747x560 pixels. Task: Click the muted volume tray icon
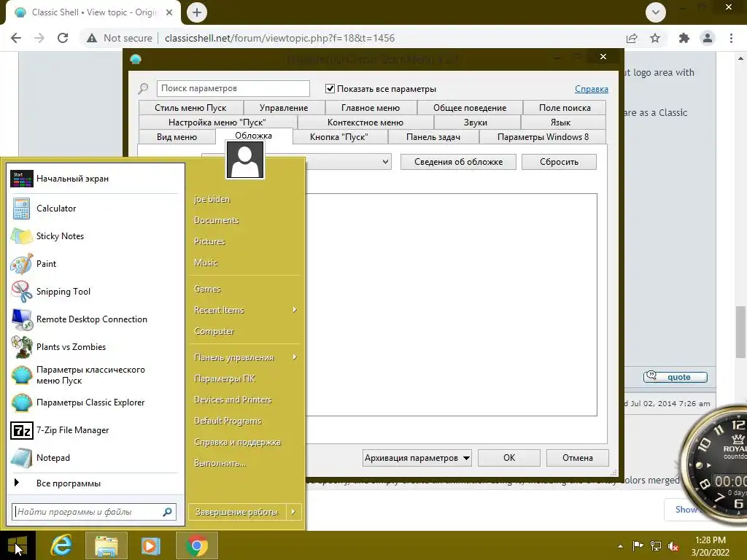(x=673, y=546)
